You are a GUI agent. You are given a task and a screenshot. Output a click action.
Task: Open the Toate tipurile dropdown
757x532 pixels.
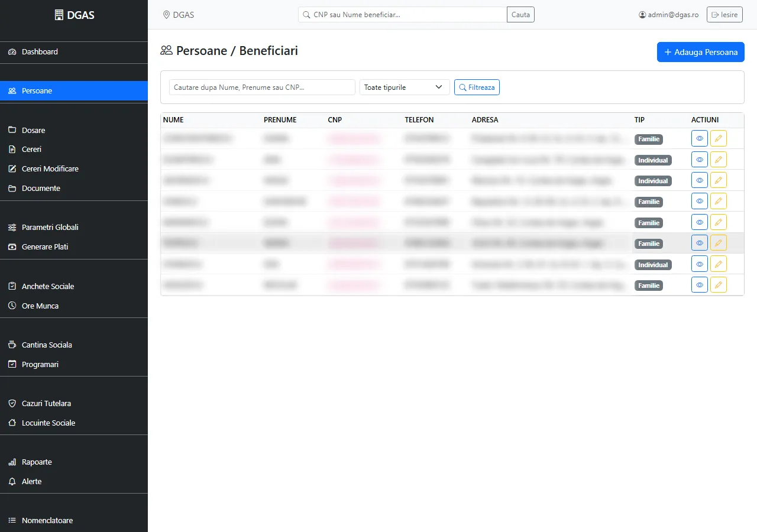point(405,87)
